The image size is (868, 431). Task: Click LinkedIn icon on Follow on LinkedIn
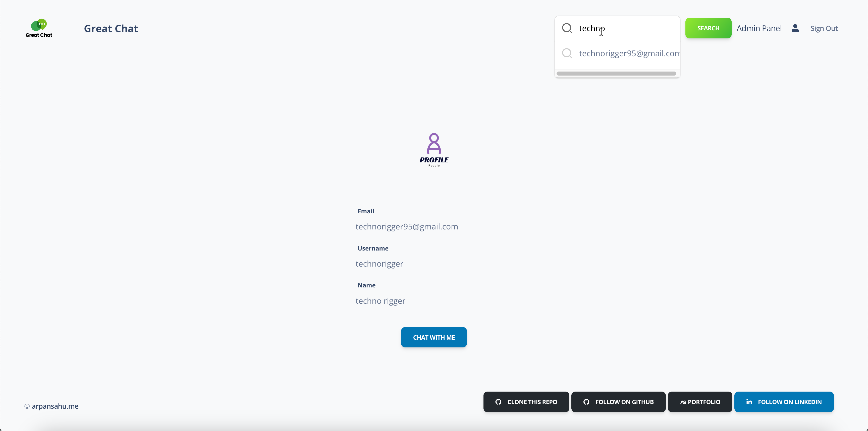point(749,402)
